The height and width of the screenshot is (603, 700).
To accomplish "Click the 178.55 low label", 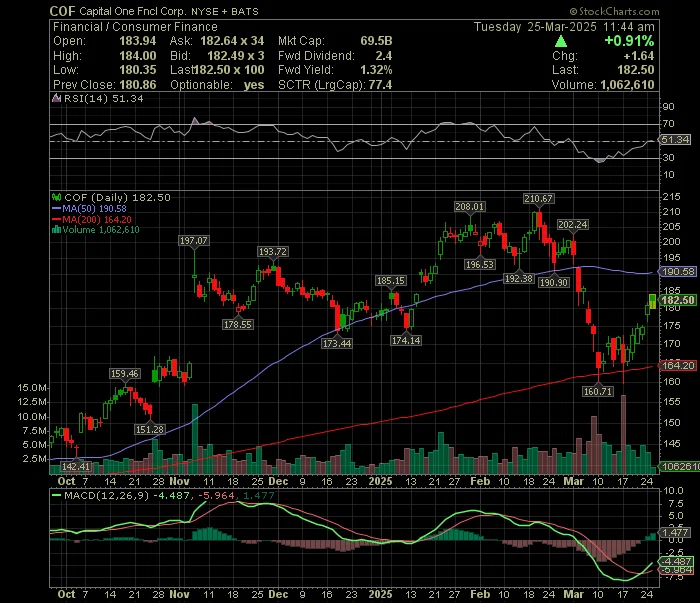I will coord(238,324).
